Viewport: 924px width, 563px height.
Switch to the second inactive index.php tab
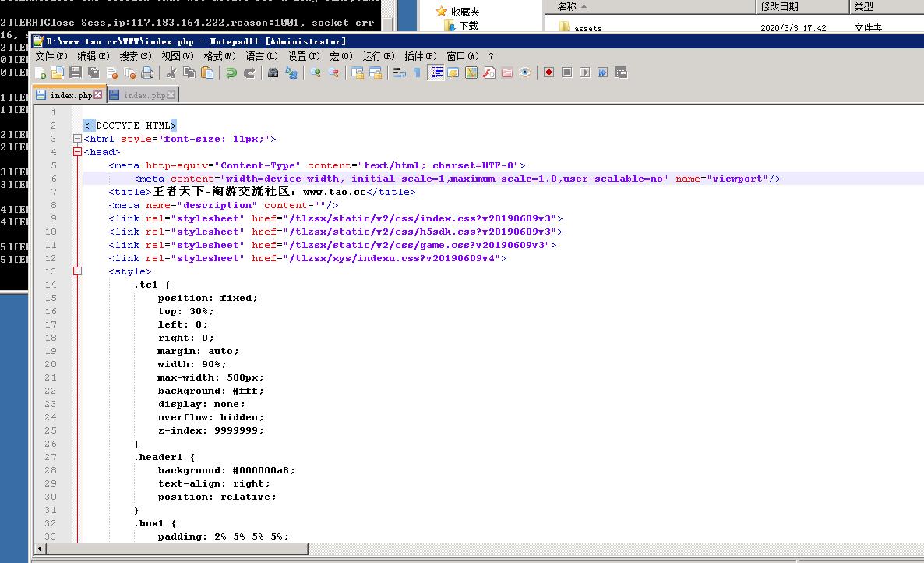click(144, 95)
